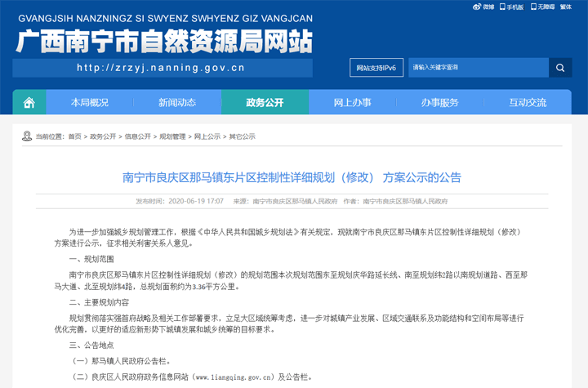The height and width of the screenshot is (388, 588).
Task: Open the 互动交流 menu
Action: 528,102
